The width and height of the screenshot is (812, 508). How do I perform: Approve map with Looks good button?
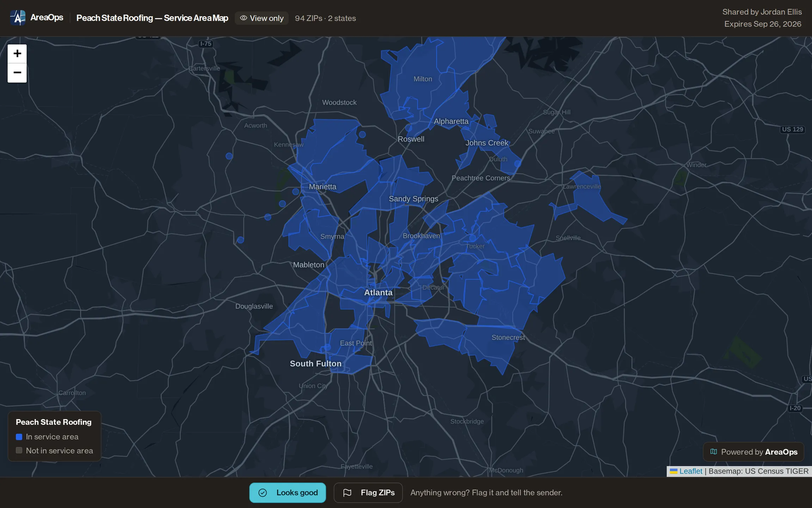tap(288, 492)
